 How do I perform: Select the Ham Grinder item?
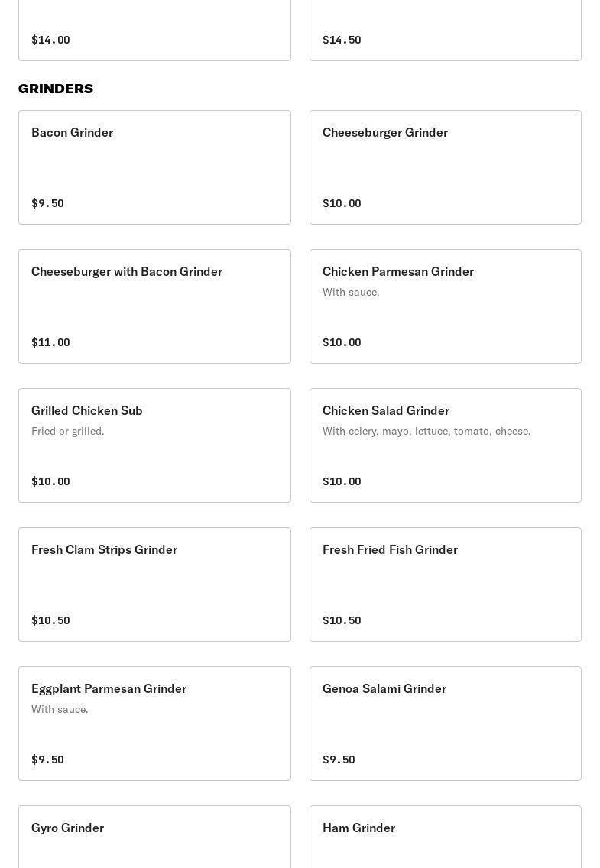tap(445, 836)
